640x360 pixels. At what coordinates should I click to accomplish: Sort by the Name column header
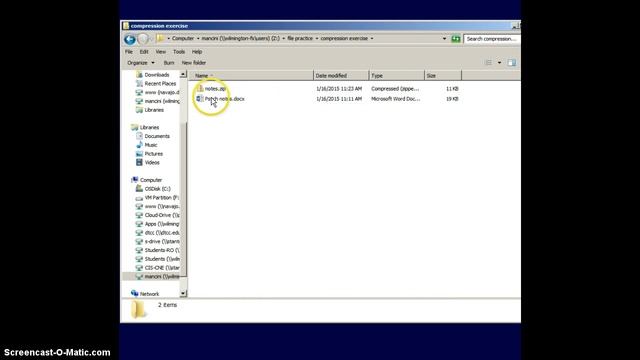coord(251,76)
